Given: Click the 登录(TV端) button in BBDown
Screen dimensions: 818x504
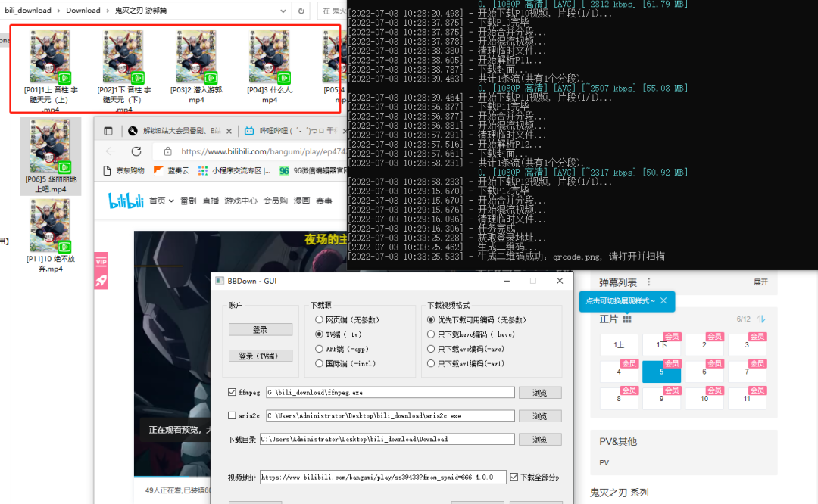Looking at the screenshot, I should [261, 356].
